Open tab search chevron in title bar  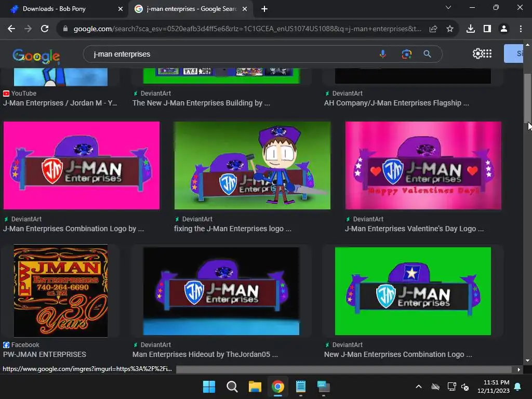pyautogui.click(x=448, y=7)
